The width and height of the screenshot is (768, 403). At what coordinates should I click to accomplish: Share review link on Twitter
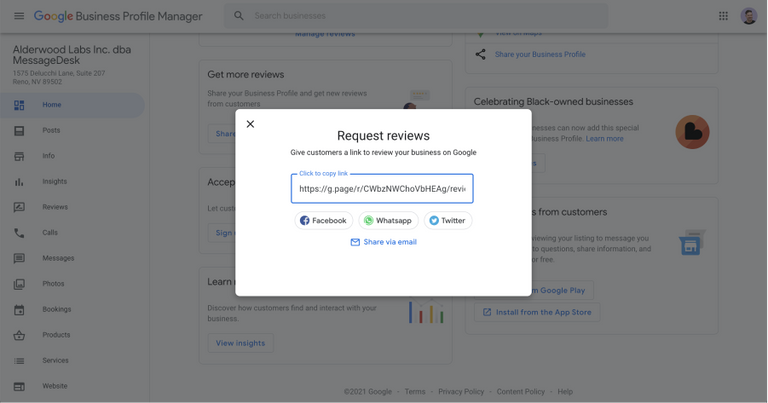click(448, 220)
